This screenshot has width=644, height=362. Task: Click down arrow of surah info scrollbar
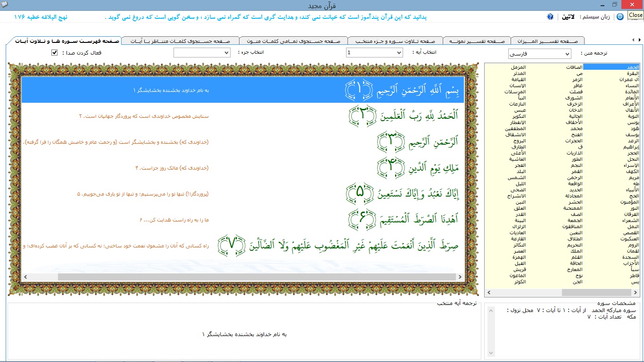click(491, 354)
